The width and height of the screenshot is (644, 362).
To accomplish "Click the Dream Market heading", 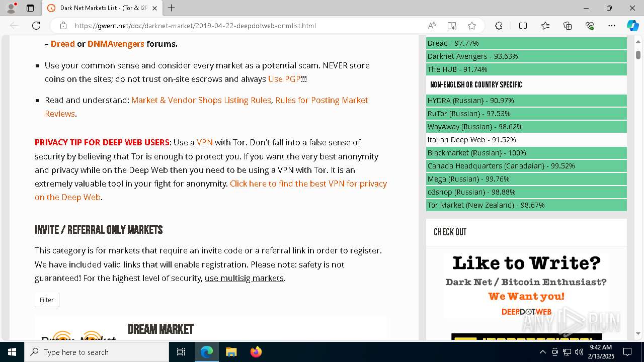I will point(160,329).
